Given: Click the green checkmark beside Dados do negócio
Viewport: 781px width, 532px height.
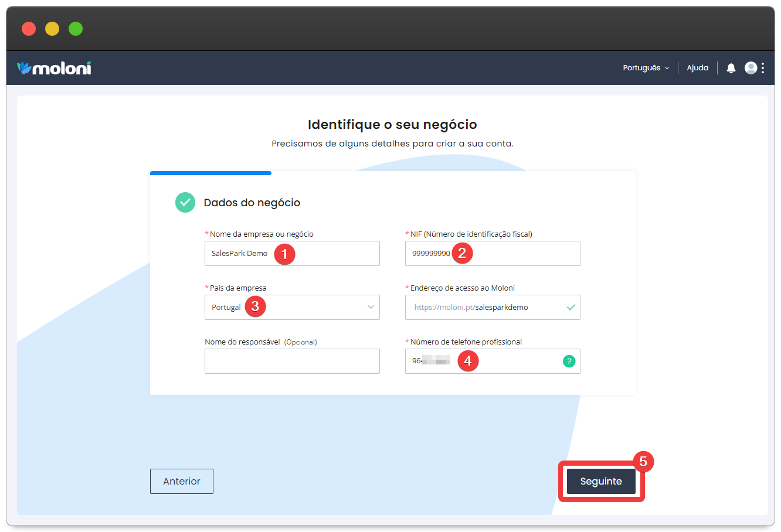Looking at the screenshot, I should 185,202.
